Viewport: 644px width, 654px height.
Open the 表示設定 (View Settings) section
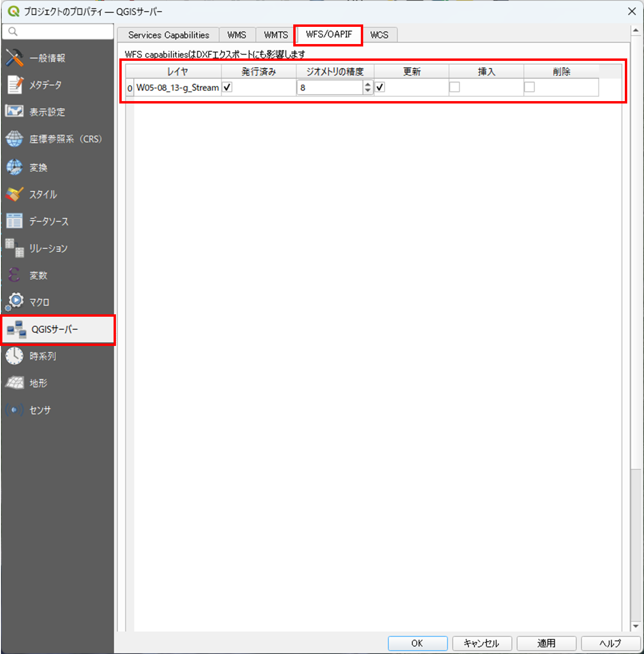pyautogui.click(x=46, y=111)
